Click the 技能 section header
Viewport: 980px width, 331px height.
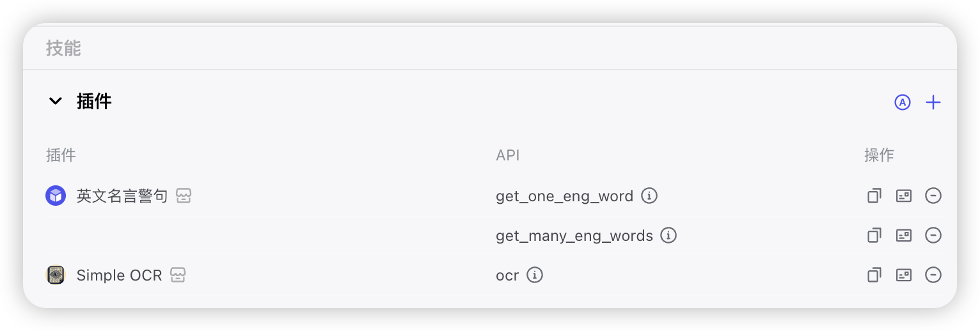click(63, 48)
